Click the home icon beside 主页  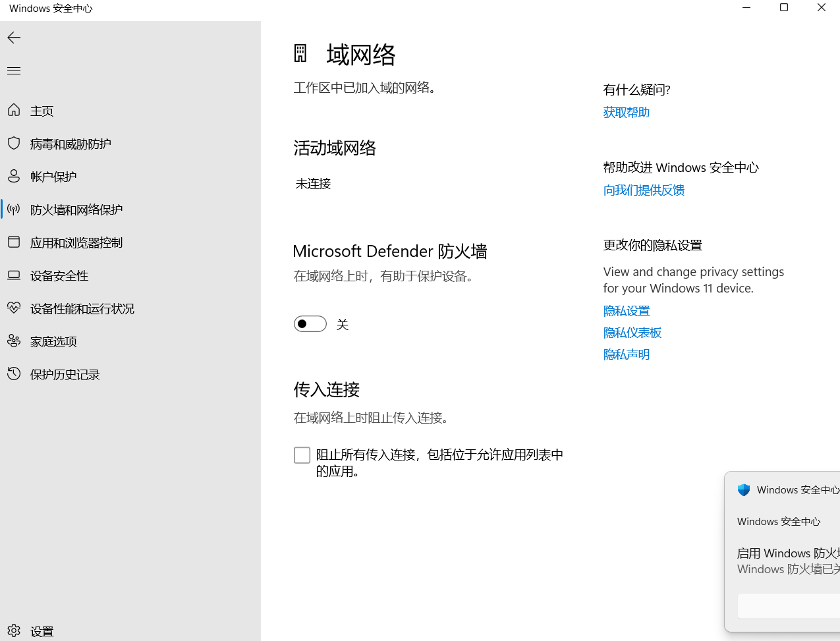pyautogui.click(x=14, y=110)
